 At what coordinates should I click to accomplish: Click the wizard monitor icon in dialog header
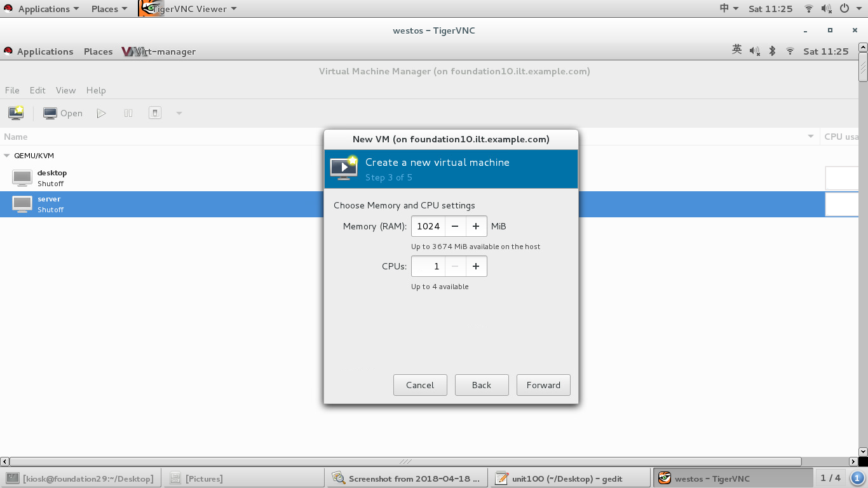(344, 168)
